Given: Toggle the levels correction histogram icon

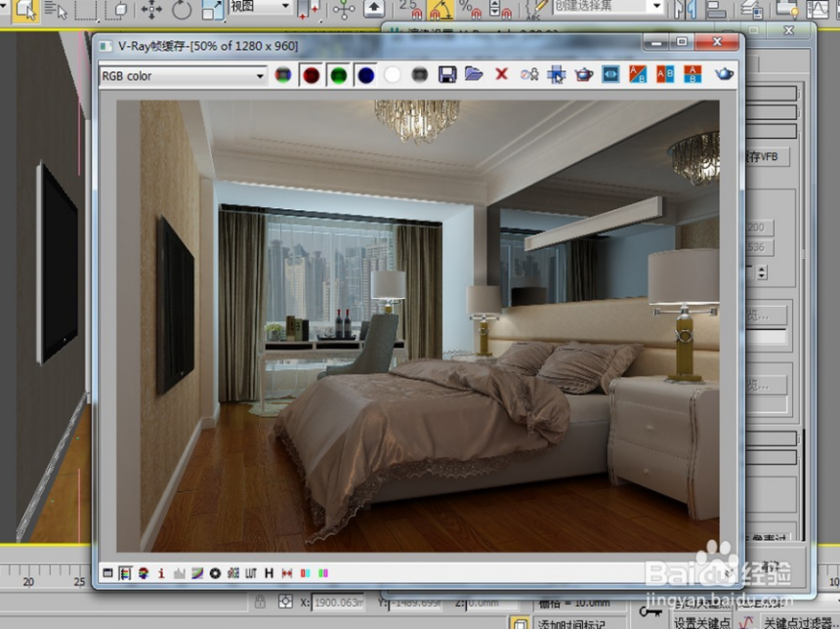Looking at the screenshot, I should click(179, 573).
